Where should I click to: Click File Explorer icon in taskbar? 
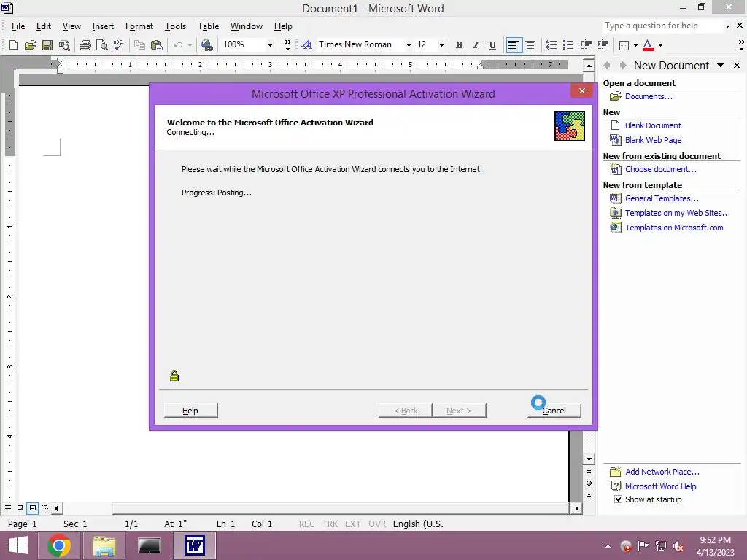[104, 545]
